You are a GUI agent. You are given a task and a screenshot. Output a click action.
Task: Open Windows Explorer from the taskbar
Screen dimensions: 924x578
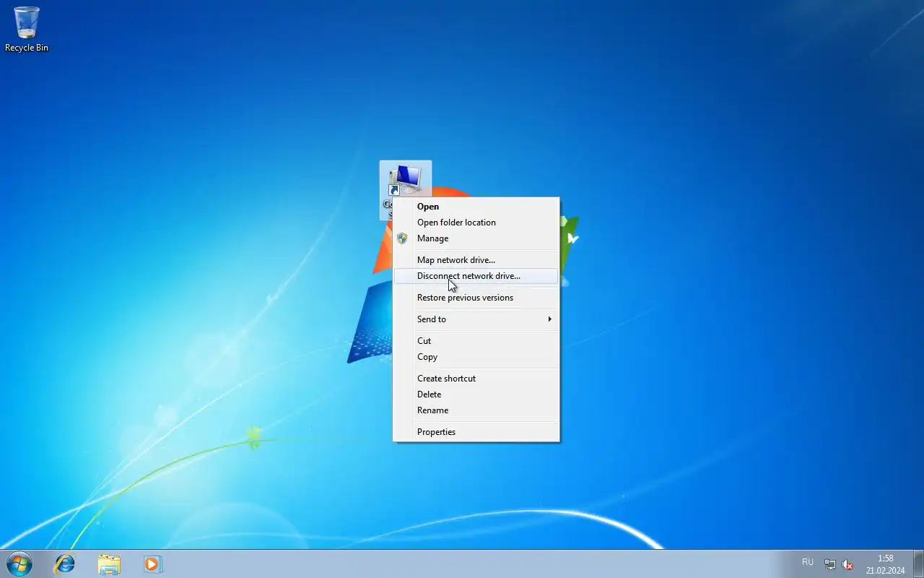tap(109, 564)
